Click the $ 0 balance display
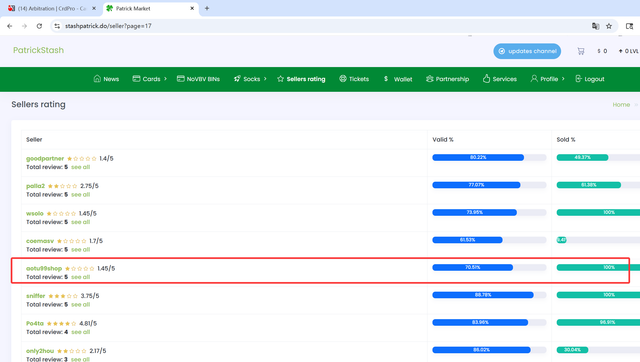640x362 pixels. (x=602, y=51)
